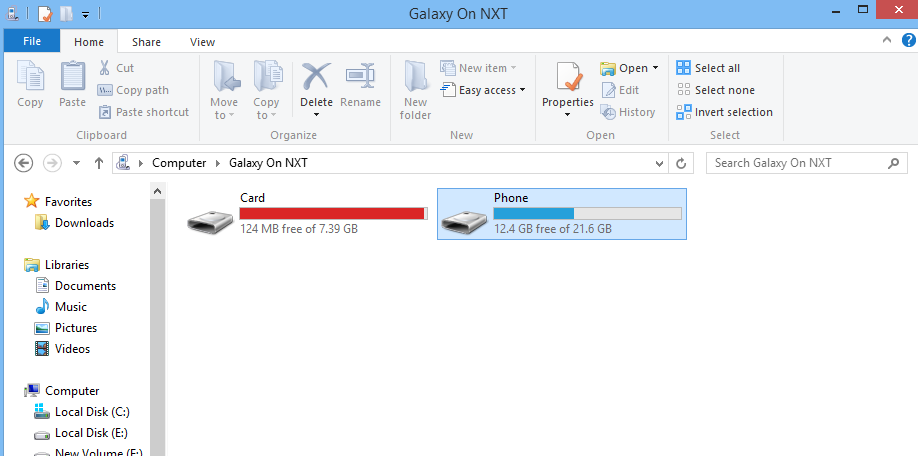This screenshot has width=918, height=456.
Task: Click New folder in quick access toolbar
Action: 66,13
